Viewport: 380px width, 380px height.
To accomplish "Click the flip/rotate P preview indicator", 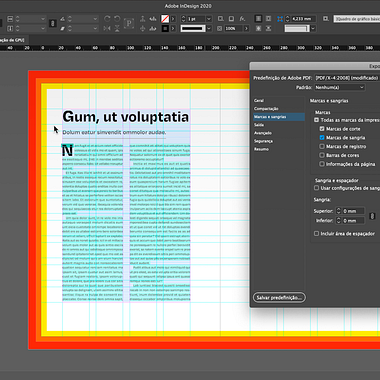I will point(129,24).
